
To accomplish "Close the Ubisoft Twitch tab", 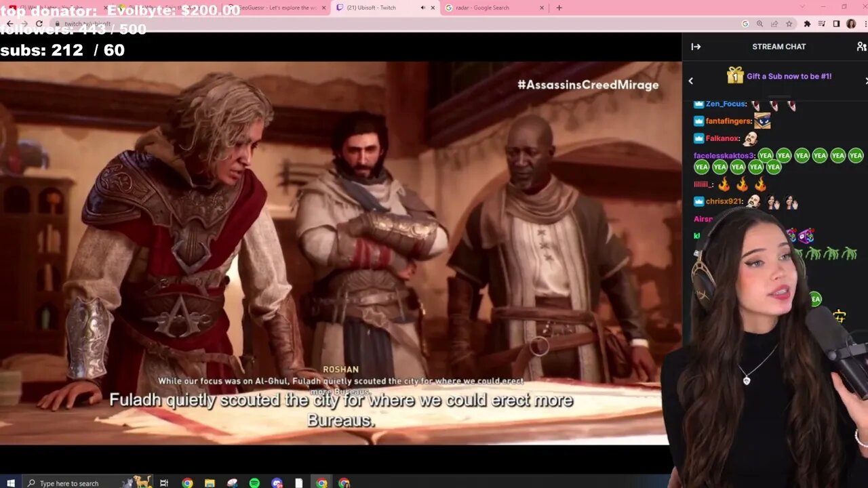I will click(x=433, y=8).
